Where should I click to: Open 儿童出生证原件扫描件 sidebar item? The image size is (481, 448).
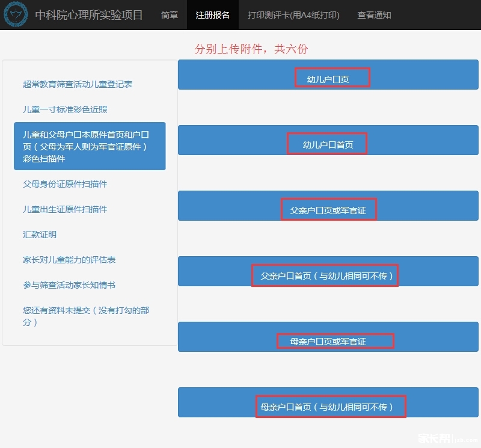(65, 209)
